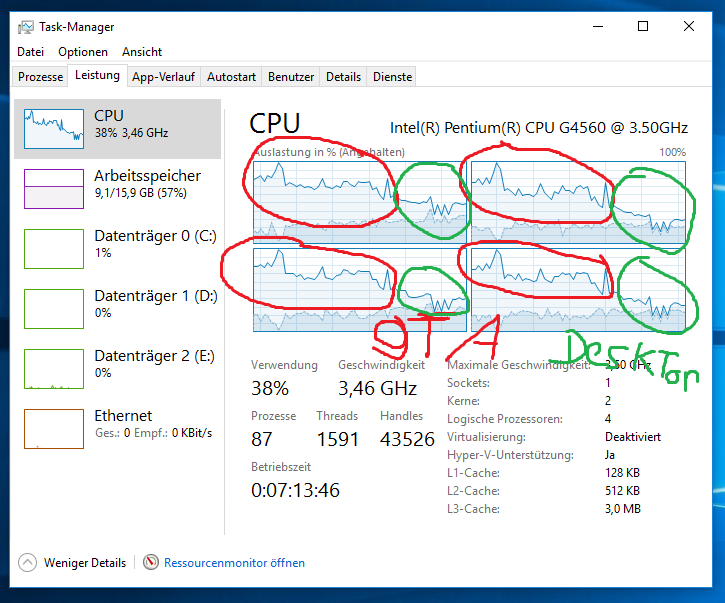Viewport: 725px width, 603px height.
Task: Select Datenträger 2 (E:) graph thumbnail
Action: tap(54, 369)
